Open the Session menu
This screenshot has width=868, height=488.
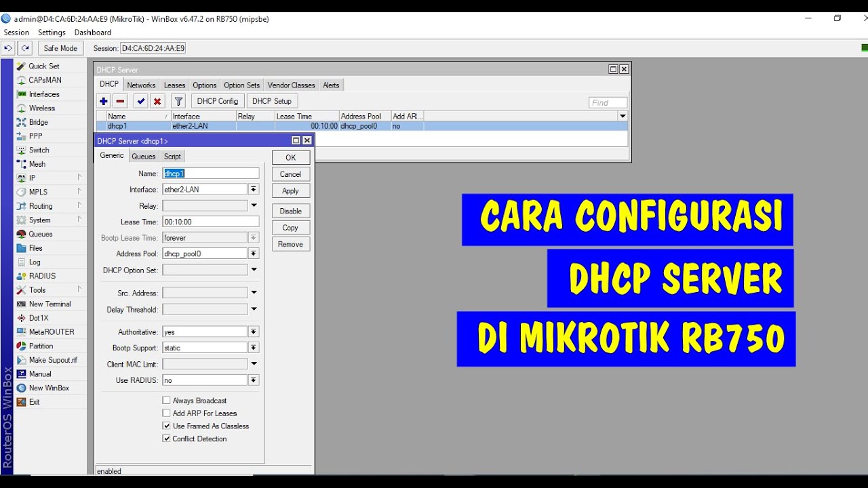[x=16, y=33]
